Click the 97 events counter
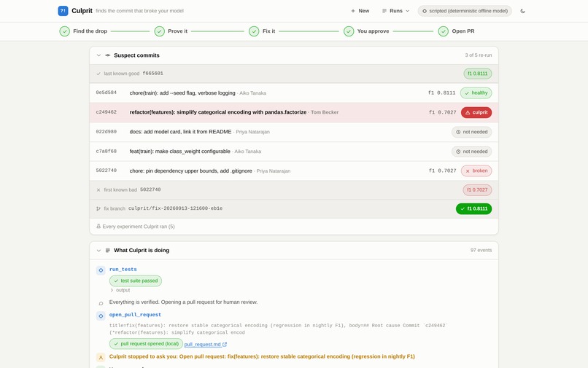This screenshot has height=368, width=588. click(x=481, y=250)
